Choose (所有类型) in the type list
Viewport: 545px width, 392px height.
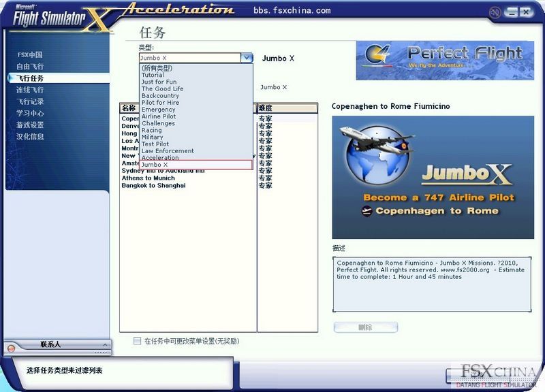196,68
